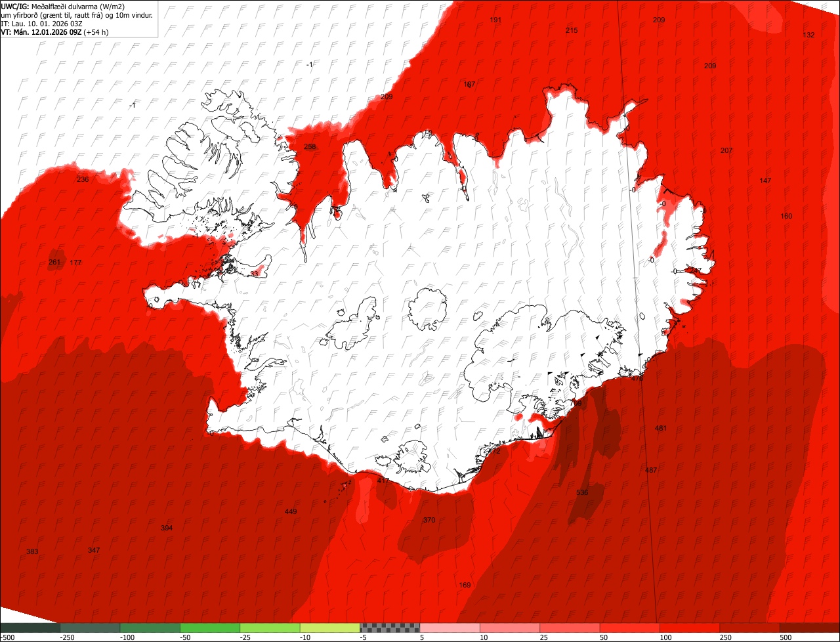The height and width of the screenshot is (642, 840).
Task: Pick the darkest green swatch for -500 to -250
Action: 30,628
